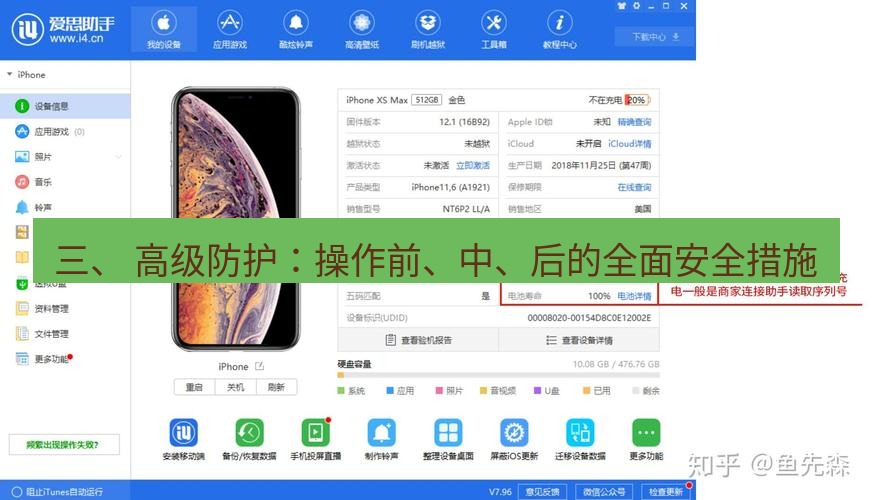The height and width of the screenshot is (500, 872).
Task: Click the 立即激活 link
Action: (473, 165)
